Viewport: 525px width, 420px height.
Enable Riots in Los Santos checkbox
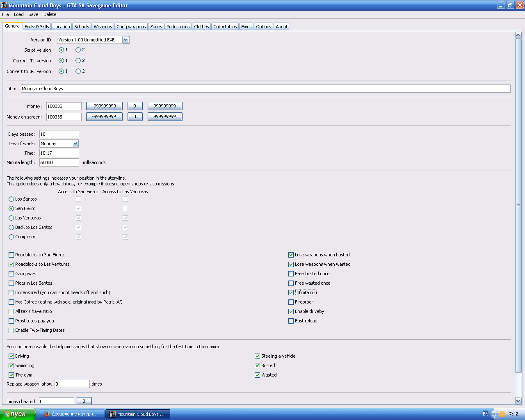tap(11, 283)
